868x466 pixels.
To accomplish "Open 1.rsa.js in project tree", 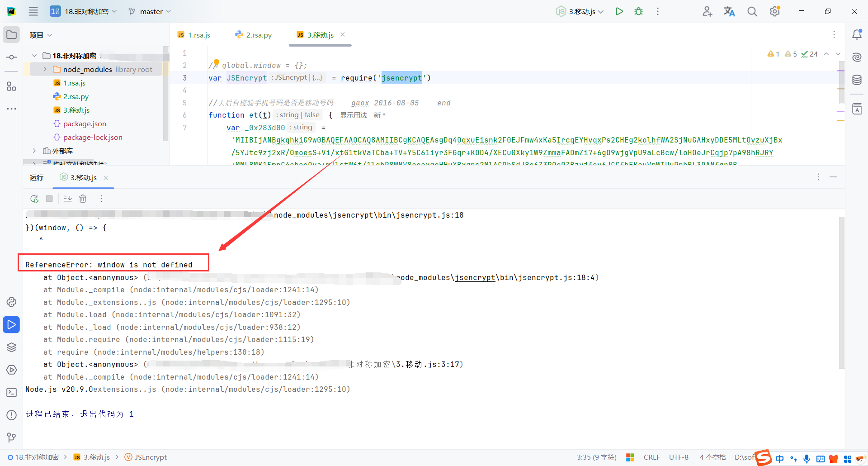I will tap(74, 83).
